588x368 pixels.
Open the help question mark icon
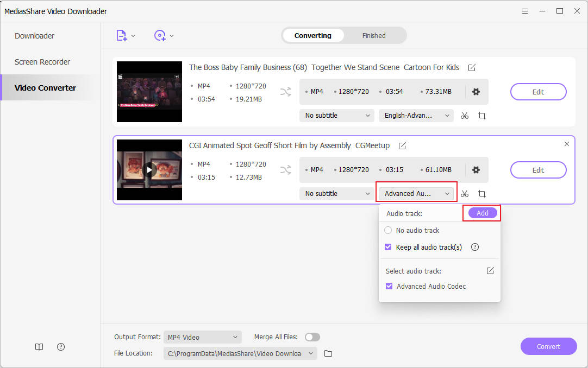pyautogui.click(x=60, y=346)
